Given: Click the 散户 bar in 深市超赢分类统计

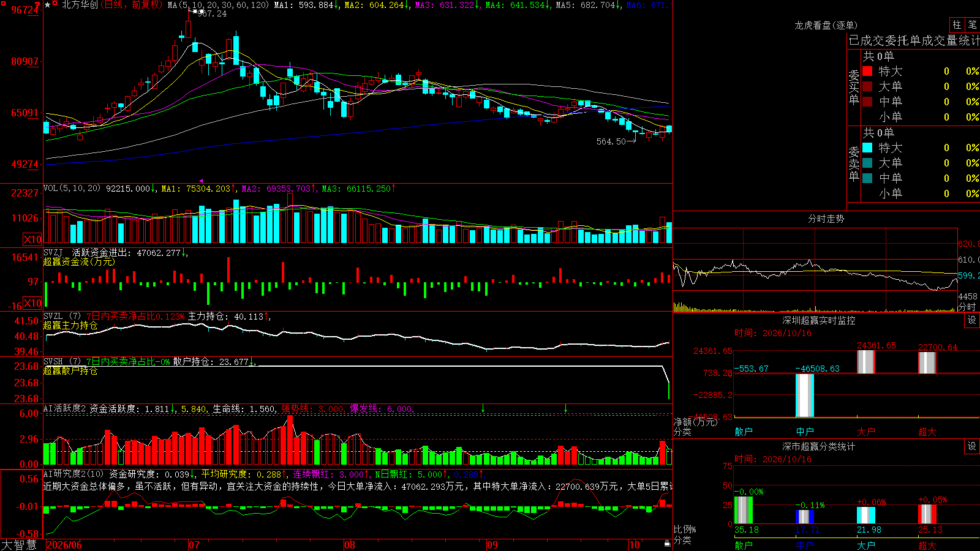Looking at the screenshot, I should tap(744, 510).
